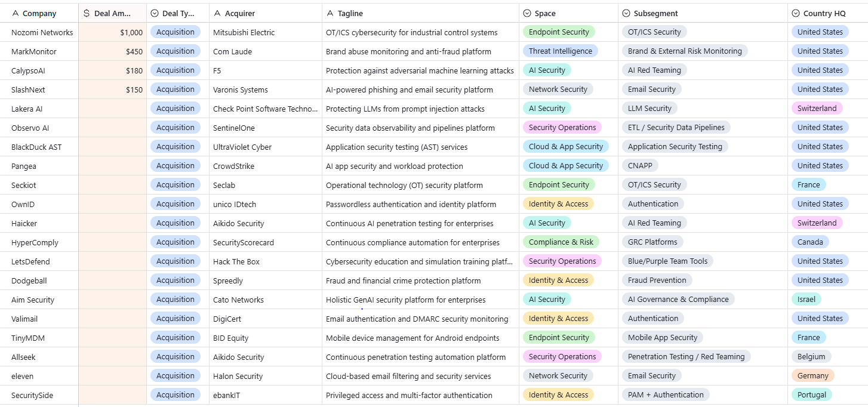Click the select-type icon in Country HQ header
Image resolution: width=868 pixels, height=407 pixels.
tap(796, 13)
